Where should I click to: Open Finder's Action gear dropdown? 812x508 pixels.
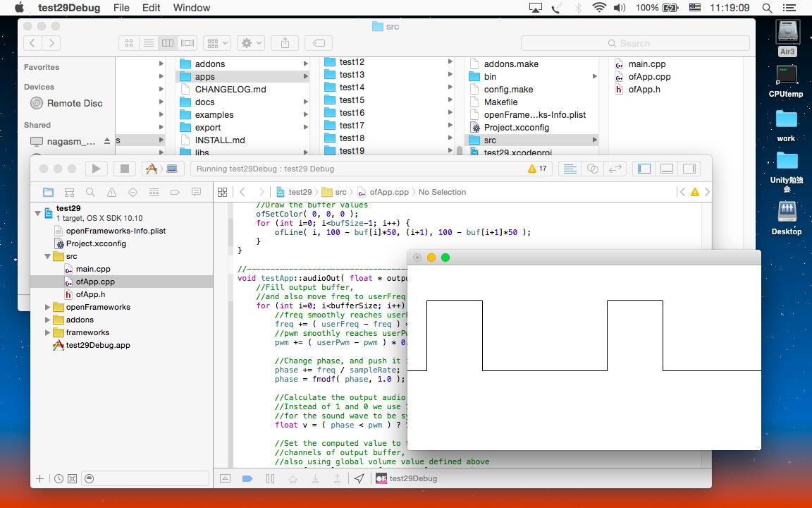(x=250, y=43)
